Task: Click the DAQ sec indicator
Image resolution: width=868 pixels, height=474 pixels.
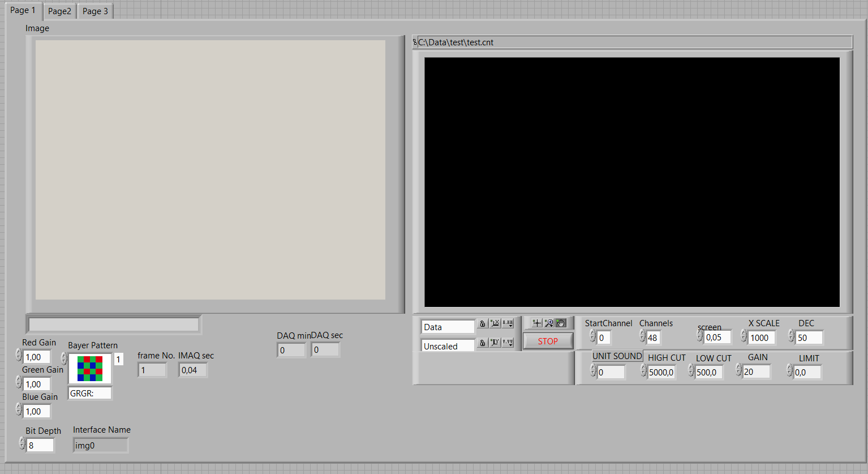Action: (325, 350)
